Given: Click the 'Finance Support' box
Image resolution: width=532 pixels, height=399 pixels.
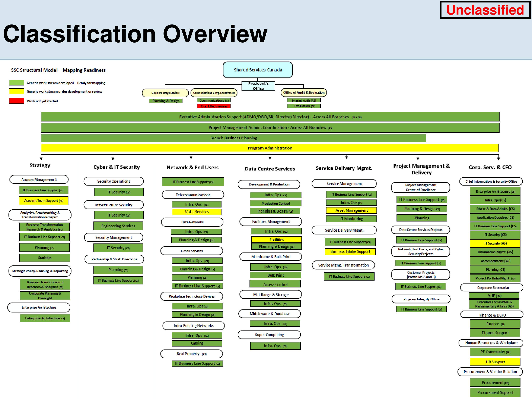Looking at the screenshot, I should click(x=495, y=333).
